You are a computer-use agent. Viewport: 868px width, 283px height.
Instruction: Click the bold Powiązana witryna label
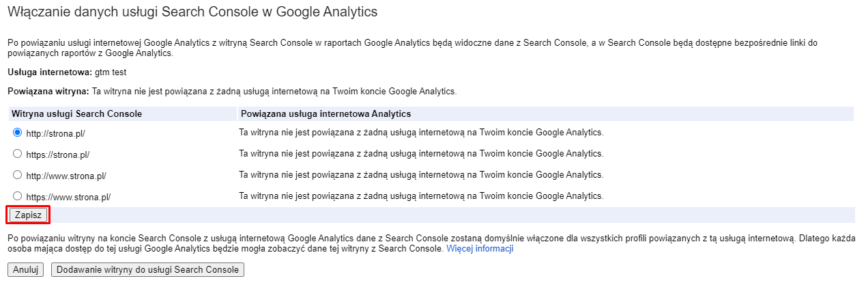pos(48,91)
